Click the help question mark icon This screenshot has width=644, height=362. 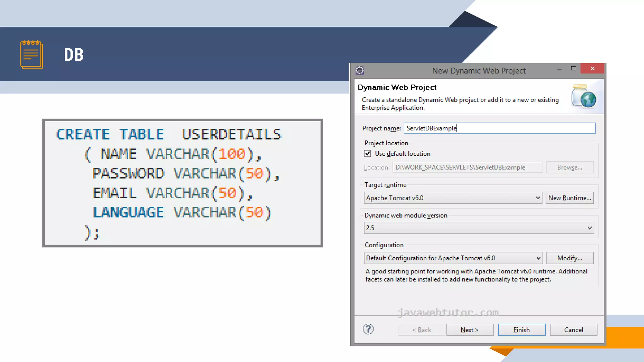pyautogui.click(x=368, y=329)
